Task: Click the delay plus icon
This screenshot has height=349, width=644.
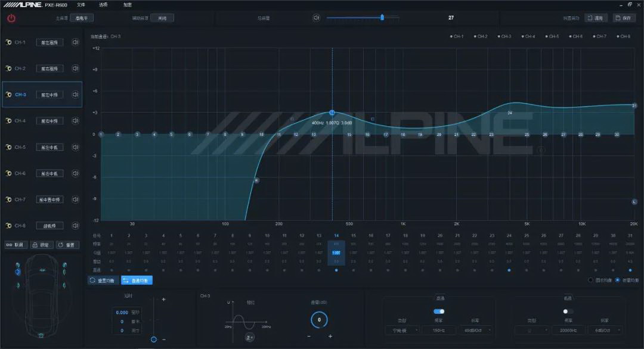Action: coord(163,300)
